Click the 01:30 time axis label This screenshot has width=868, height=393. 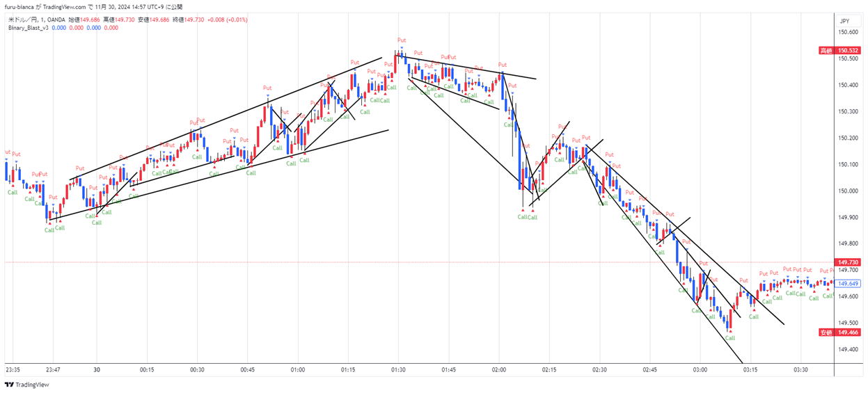point(398,370)
